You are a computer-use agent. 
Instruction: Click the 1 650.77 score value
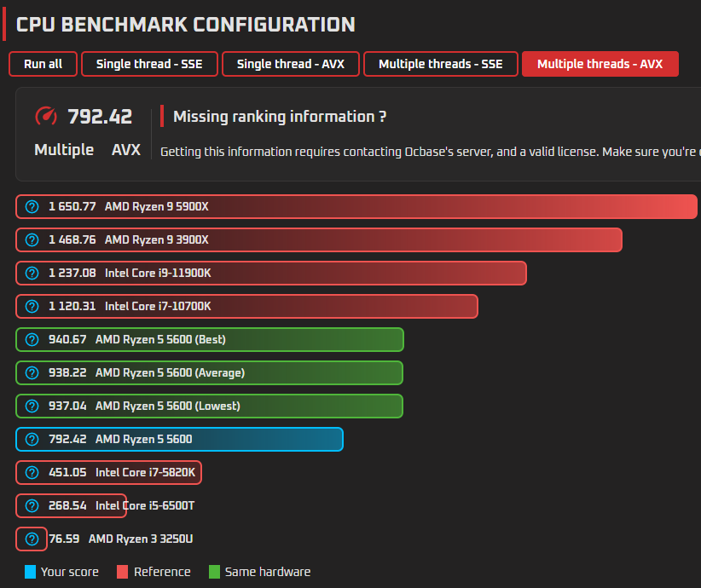72,206
